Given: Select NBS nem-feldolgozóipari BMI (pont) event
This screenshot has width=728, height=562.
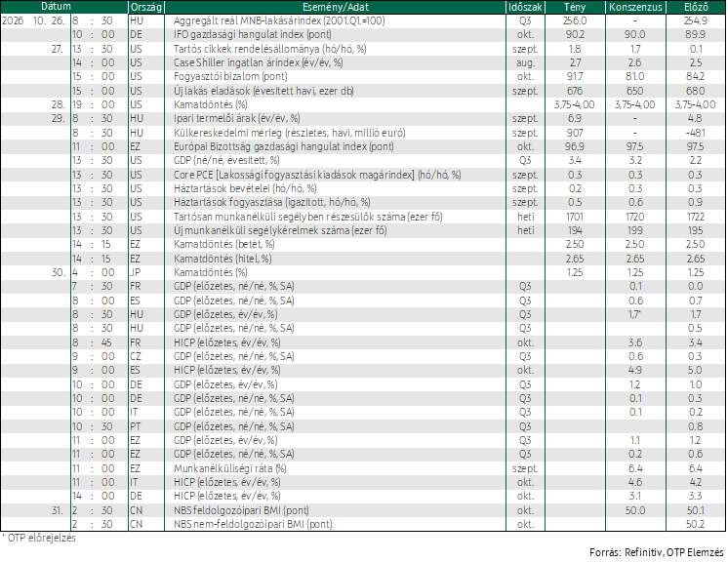Looking at the screenshot, I should click(x=253, y=524).
